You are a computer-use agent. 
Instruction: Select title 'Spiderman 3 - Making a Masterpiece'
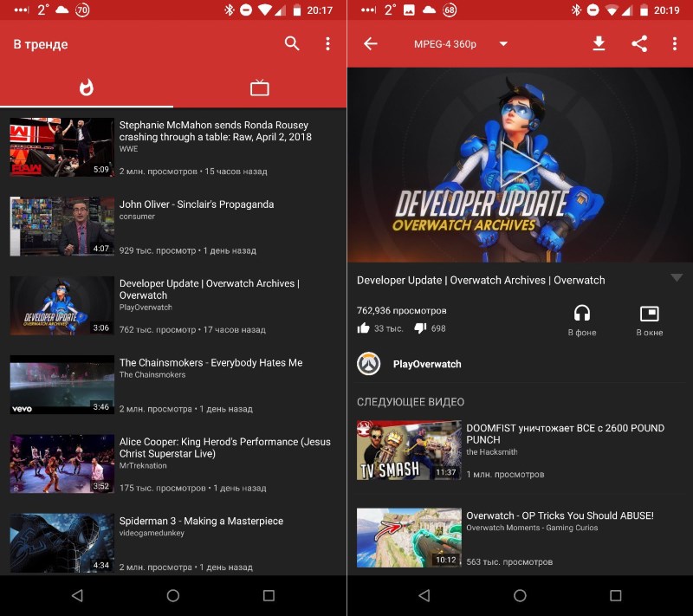point(201,521)
